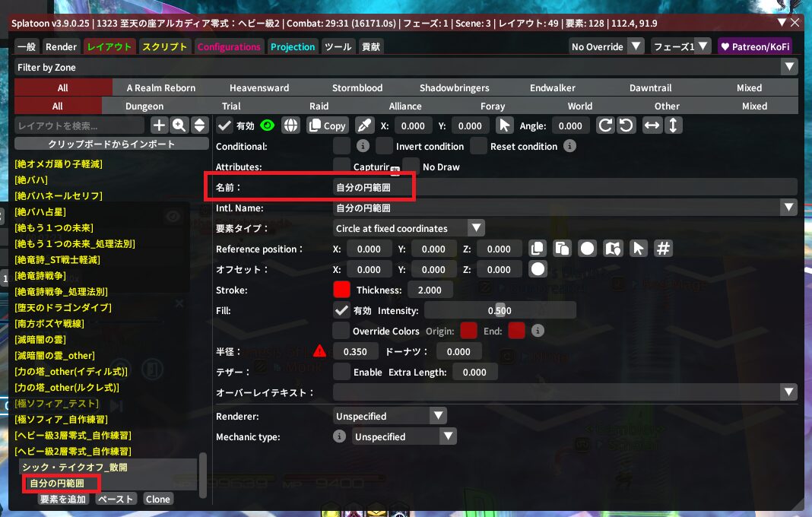This screenshot has height=517, width=812.
Task: Toggle the tether Enable checkbox
Action: (x=341, y=372)
